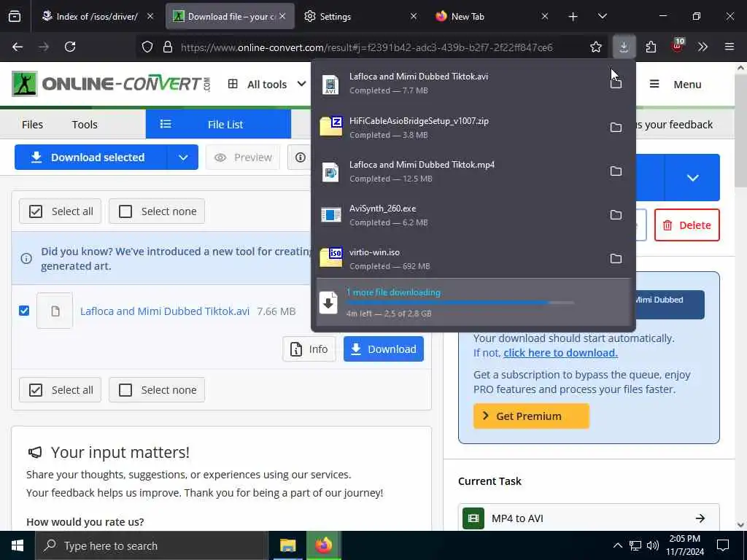747x560 pixels.
Task: Click blue Download button for Tiktok.avi
Action: (x=384, y=349)
